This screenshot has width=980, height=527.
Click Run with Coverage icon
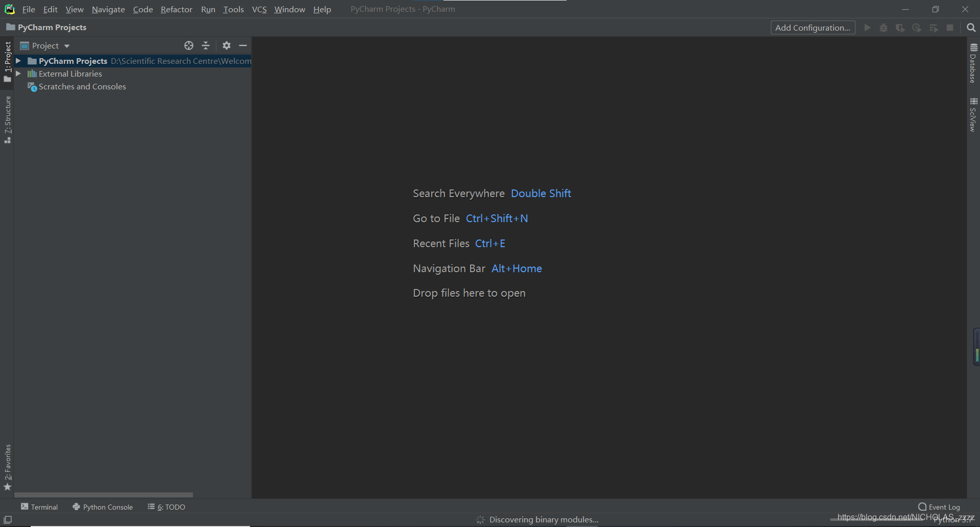[900, 28]
